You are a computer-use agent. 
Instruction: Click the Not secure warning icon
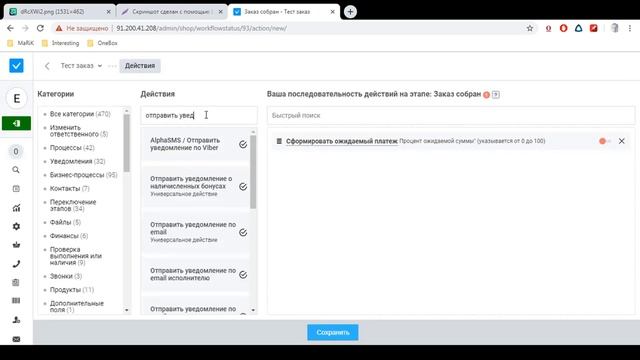[x=59, y=28]
